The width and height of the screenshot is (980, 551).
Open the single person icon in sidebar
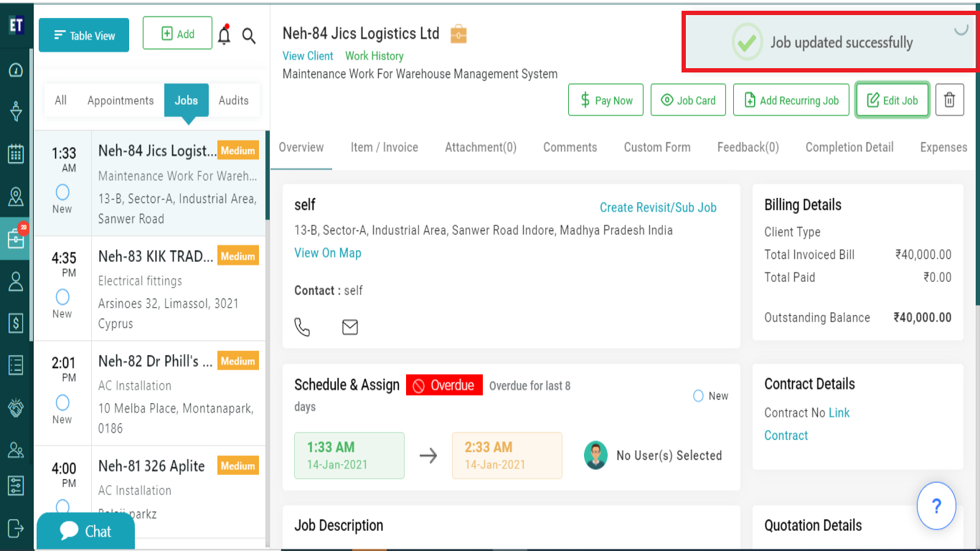pyautogui.click(x=16, y=281)
